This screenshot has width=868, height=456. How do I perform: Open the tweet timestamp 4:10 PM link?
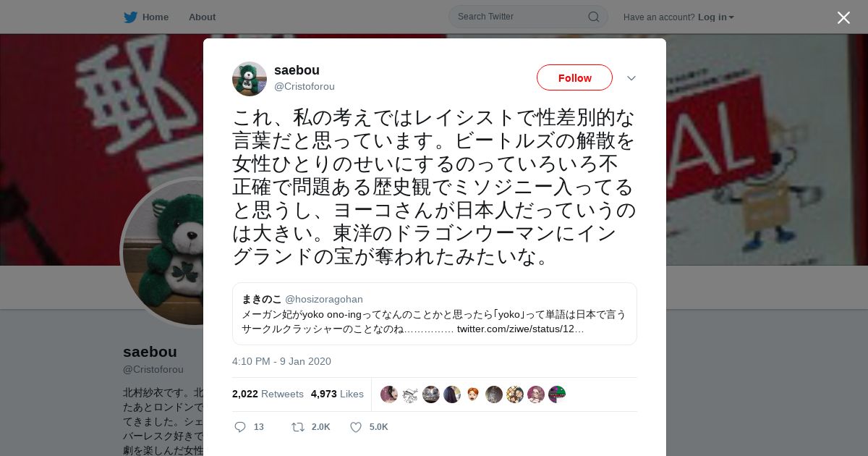(281, 361)
